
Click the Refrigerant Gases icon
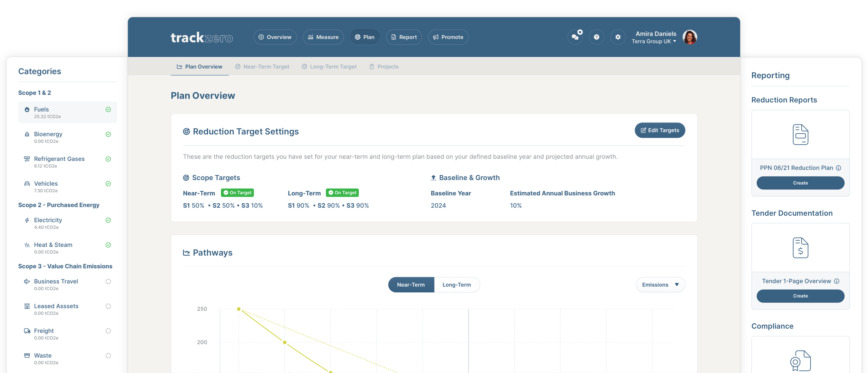click(x=27, y=159)
